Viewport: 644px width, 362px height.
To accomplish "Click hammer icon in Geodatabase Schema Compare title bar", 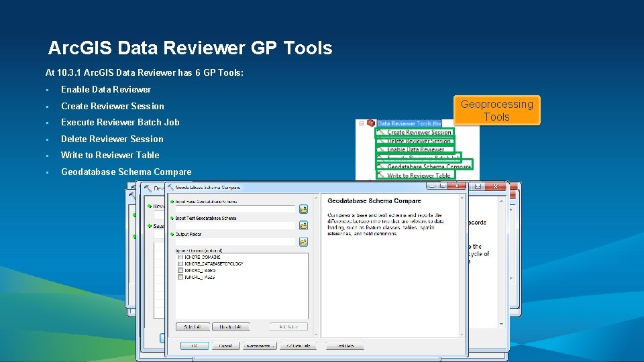I will 170,187.
